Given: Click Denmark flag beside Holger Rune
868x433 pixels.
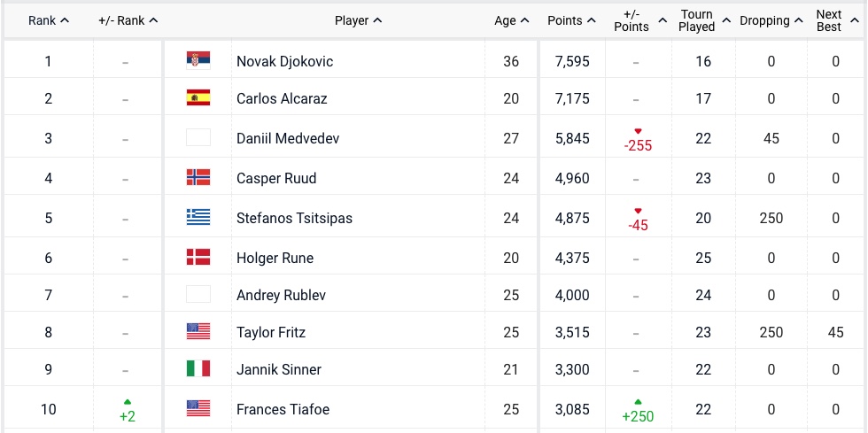Looking at the screenshot, I should pos(198,257).
